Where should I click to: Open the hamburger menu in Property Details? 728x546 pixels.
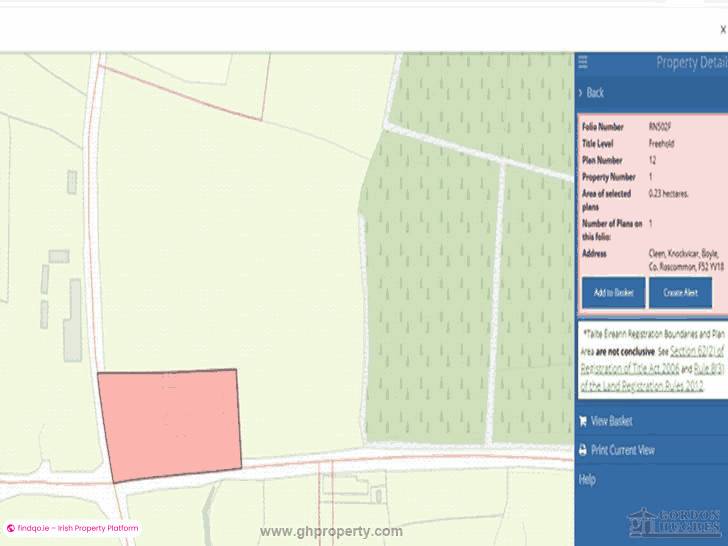click(583, 62)
